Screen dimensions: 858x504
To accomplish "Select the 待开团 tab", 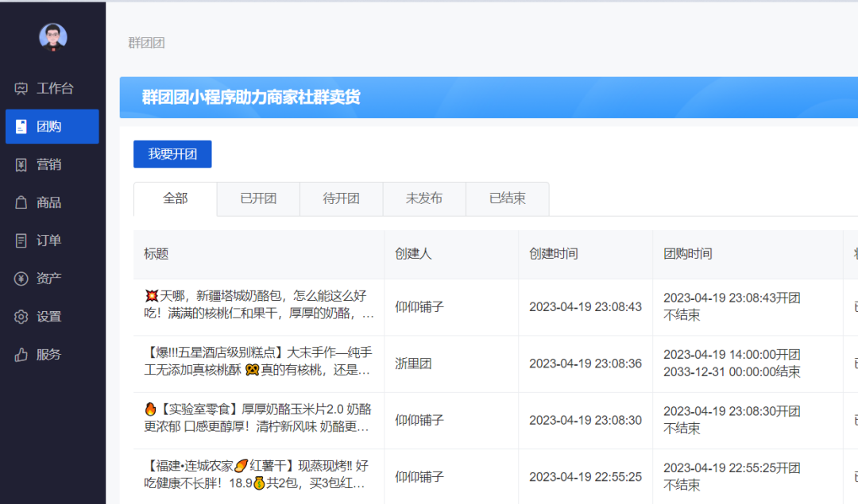I will (x=341, y=199).
